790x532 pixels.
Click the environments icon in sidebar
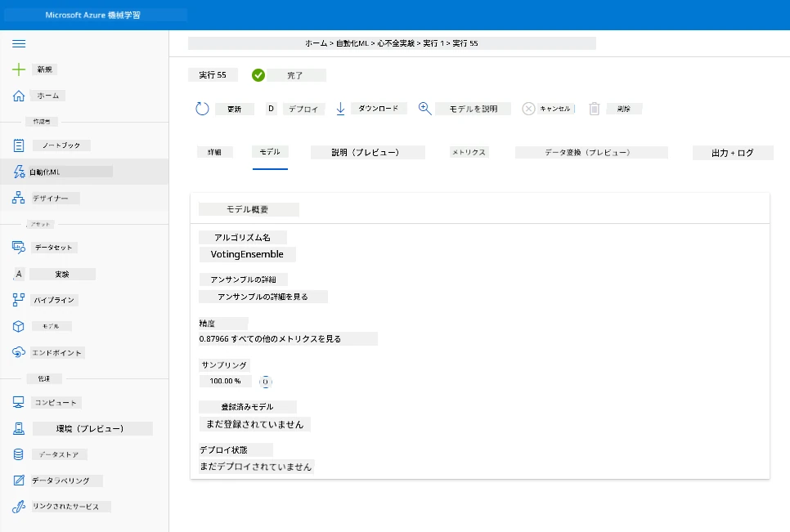click(19, 428)
